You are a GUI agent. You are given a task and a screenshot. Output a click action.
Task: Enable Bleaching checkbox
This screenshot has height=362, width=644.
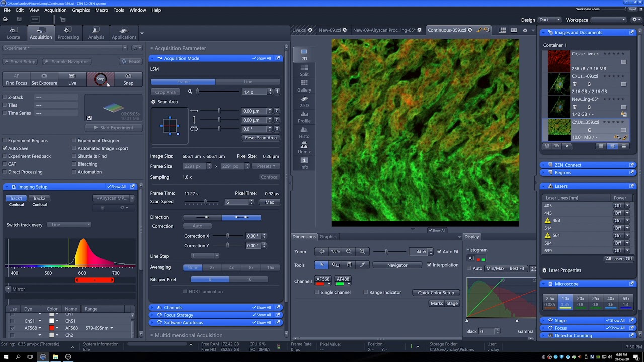(74, 164)
